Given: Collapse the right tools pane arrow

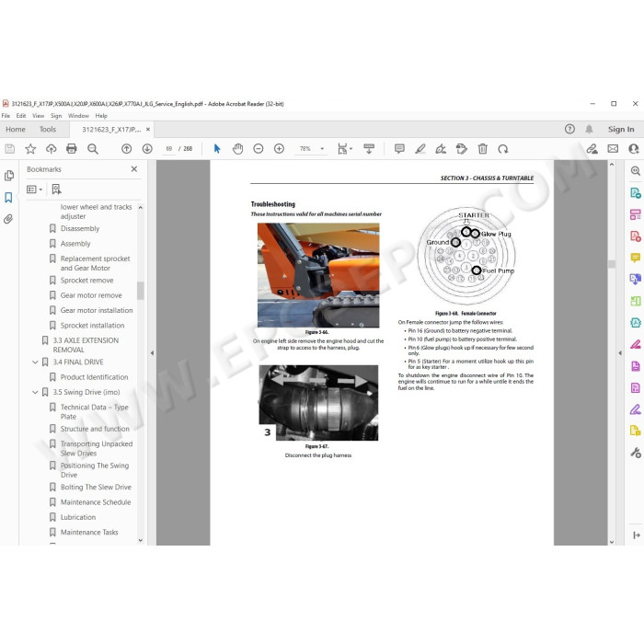Looking at the screenshot, I should [x=620, y=352].
